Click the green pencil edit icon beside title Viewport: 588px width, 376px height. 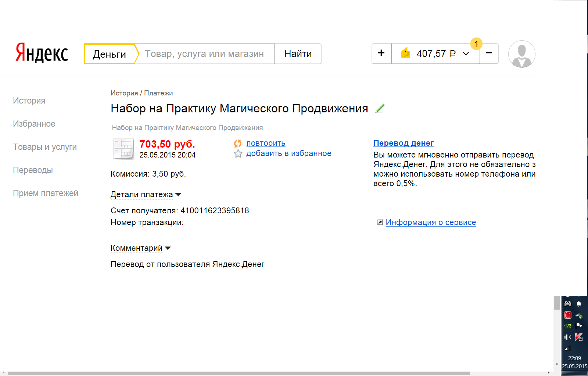(x=380, y=108)
